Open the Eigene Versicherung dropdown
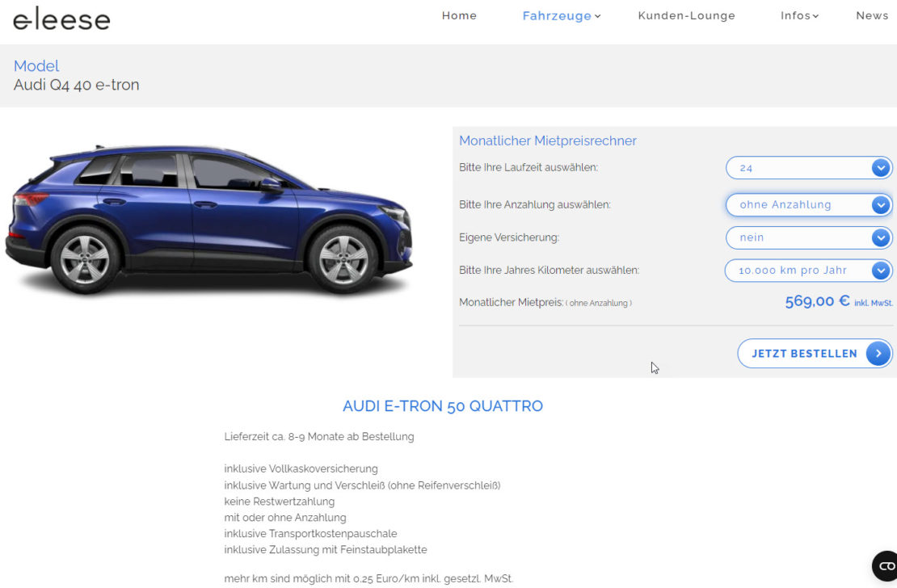The height and width of the screenshot is (588, 897). point(809,237)
